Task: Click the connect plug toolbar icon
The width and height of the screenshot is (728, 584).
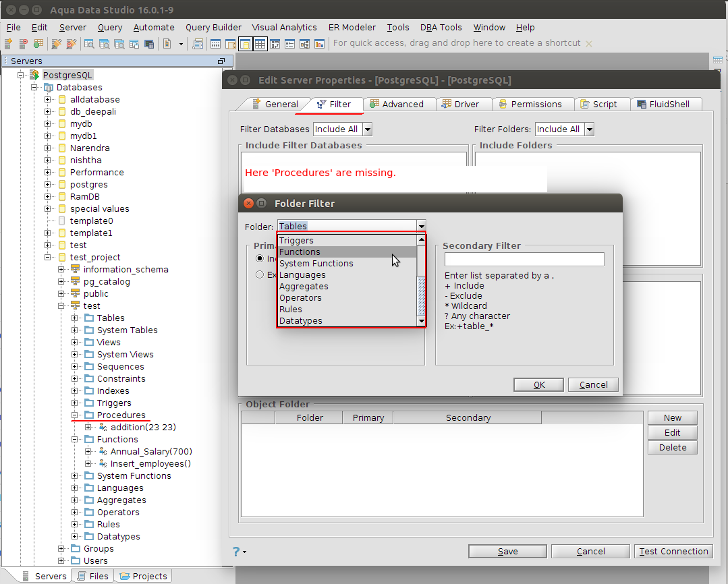Action: [56, 44]
